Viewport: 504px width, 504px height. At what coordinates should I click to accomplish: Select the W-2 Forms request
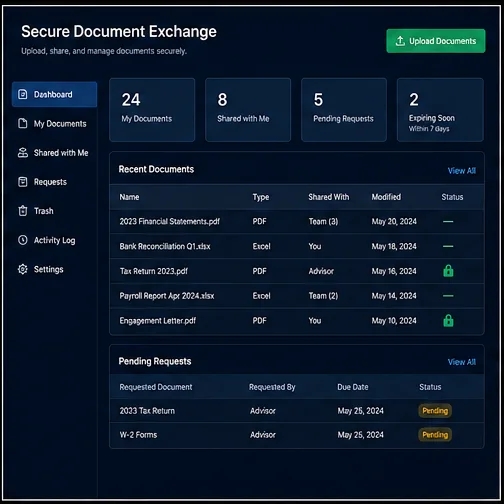click(x=138, y=435)
